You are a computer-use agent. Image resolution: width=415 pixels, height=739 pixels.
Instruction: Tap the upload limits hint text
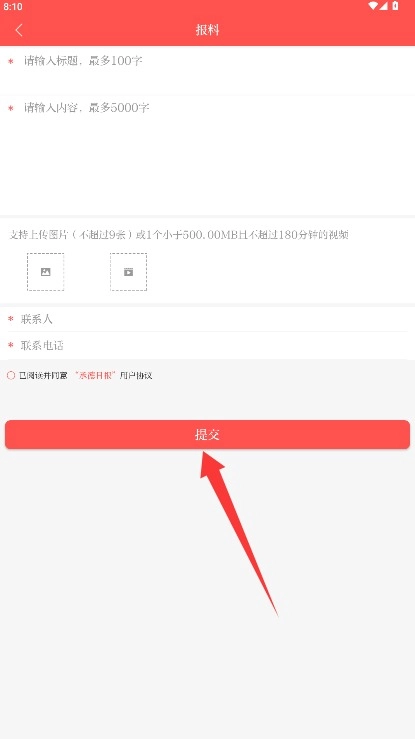click(x=179, y=235)
